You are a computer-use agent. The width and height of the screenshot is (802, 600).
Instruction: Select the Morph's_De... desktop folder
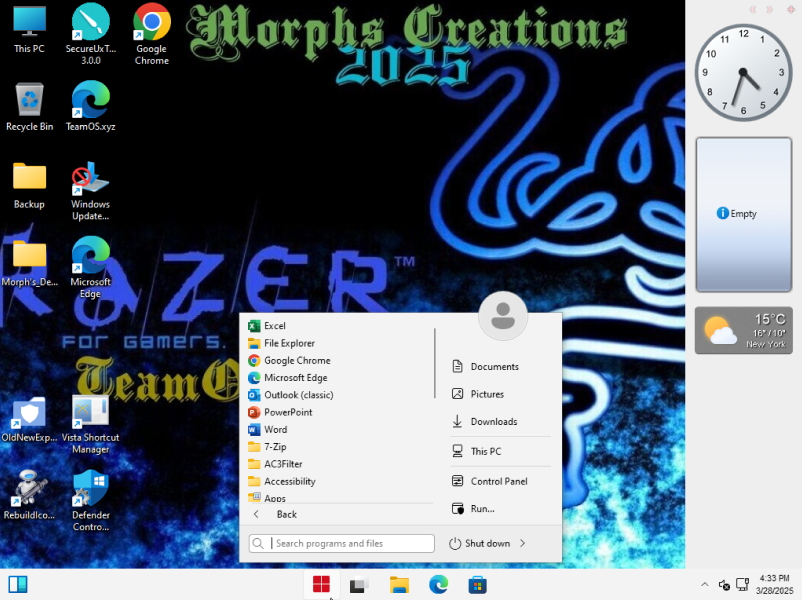(x=29, y=263)
